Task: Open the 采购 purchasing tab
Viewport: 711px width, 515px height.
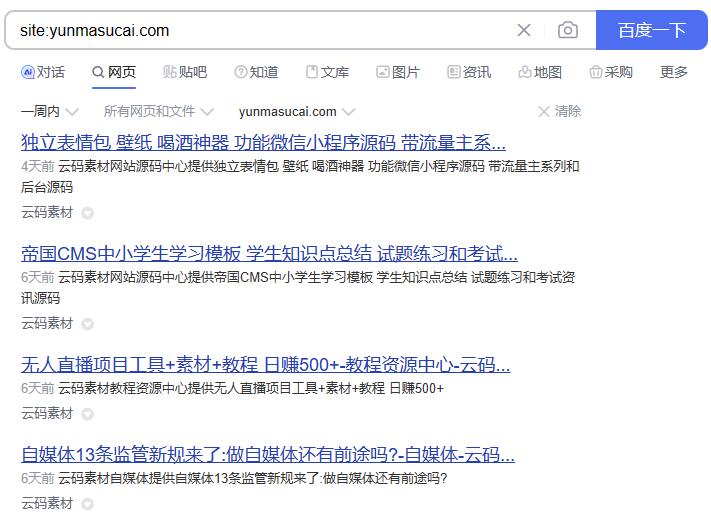Action: pos(611,72)
